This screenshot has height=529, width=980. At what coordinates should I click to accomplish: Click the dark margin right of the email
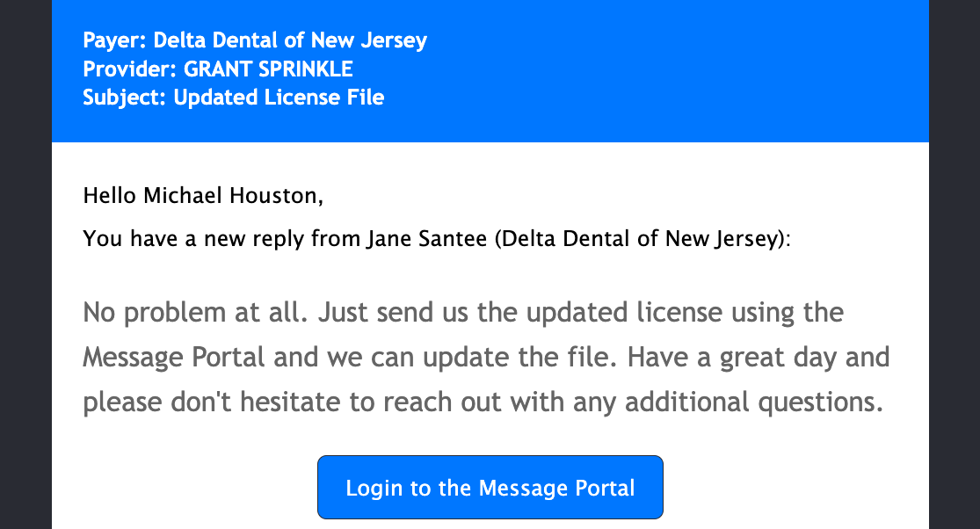click(x=955, y=264)
